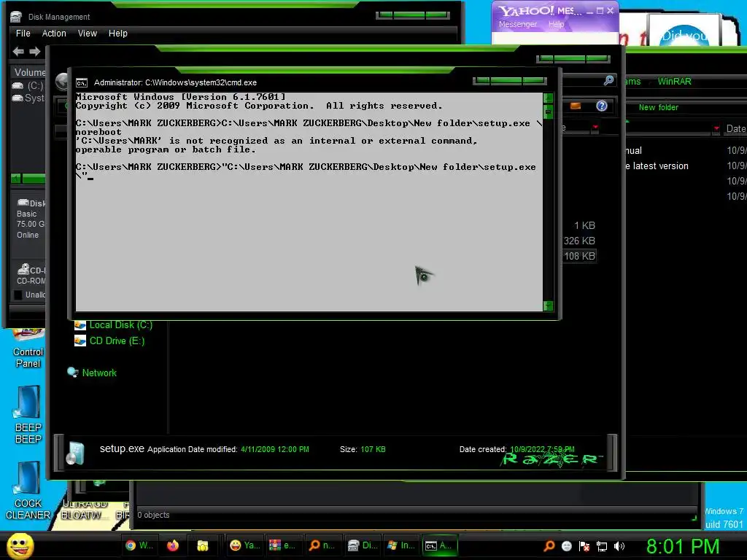Select CD Drive (E:) in the navigation pane

click(x=117, y=341)
